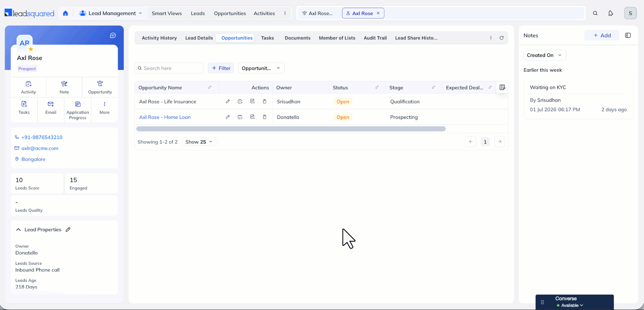This screenshot has height=310, width=644.
Task: Switch to the Lead Share Histo... tab
Action: [416, 38]
